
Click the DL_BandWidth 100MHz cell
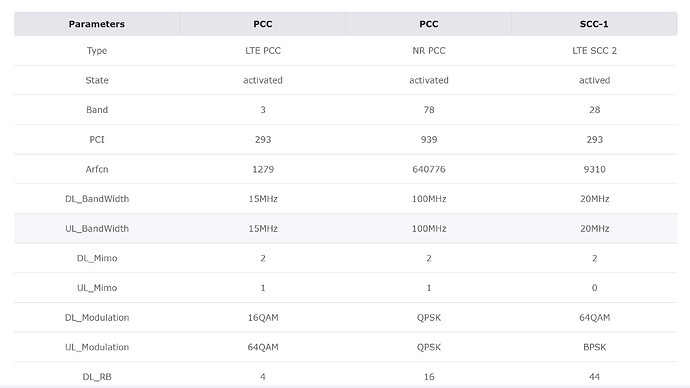pos(429,199)
